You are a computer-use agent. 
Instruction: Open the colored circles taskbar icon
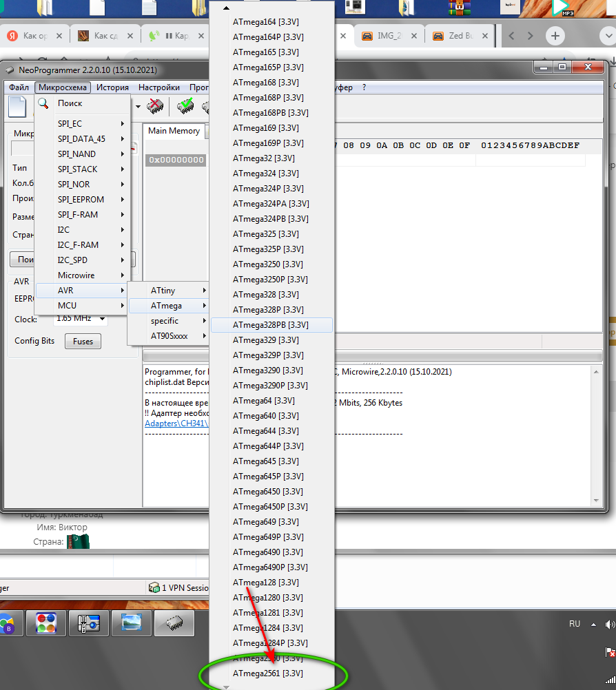pyautogui.click(x=46, y=623)
